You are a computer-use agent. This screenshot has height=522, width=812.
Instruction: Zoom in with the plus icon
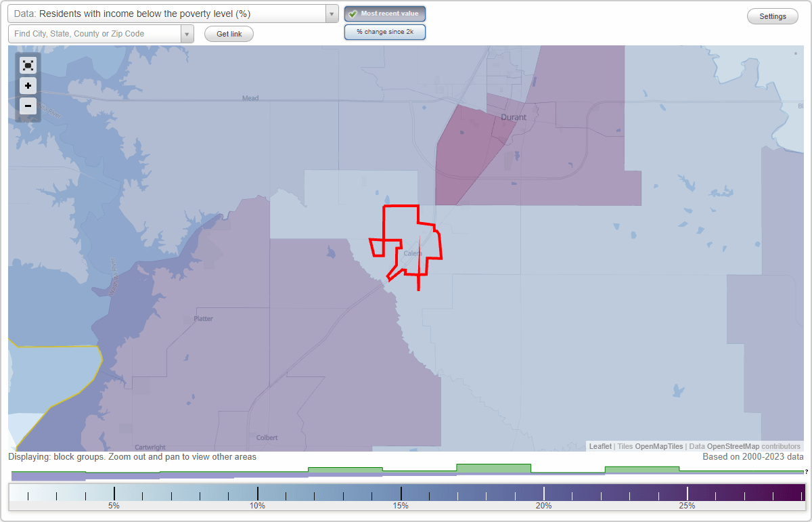[x=28, y=85]
